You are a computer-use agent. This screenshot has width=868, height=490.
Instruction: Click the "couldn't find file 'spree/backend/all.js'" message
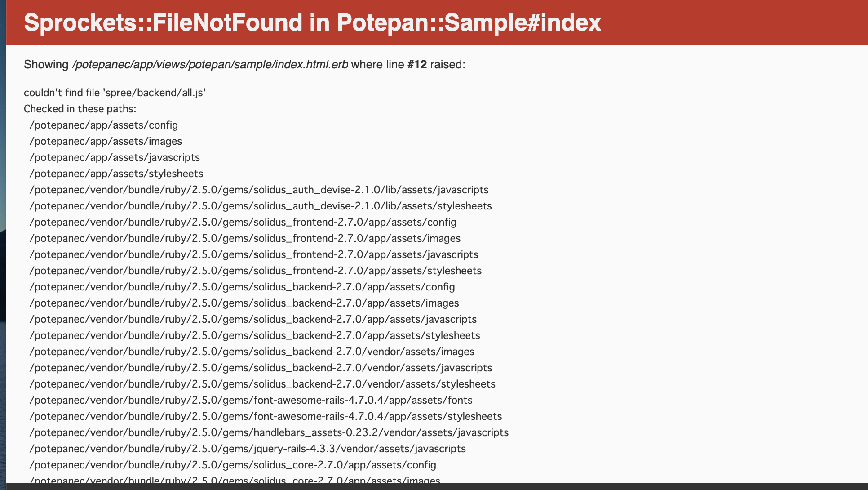pyautogui.click(x=115, y=93)
